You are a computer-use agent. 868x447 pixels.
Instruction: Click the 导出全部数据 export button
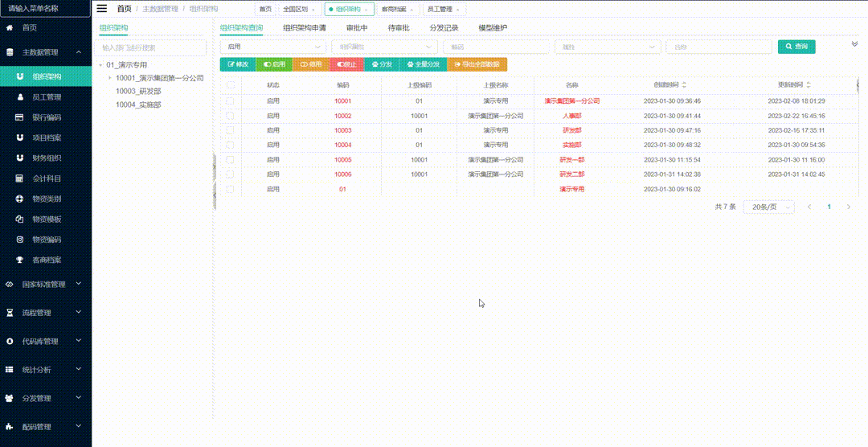pyautogui.click(x=477, y=64)
